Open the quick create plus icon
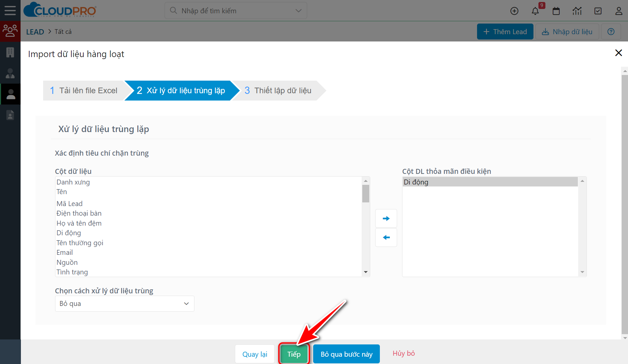This screenshot has width=628, height=364. pos(514,11)
